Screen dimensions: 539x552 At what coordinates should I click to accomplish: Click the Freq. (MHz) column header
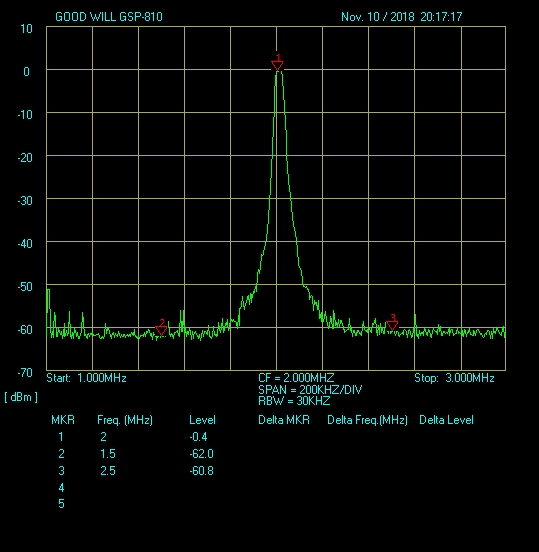pyautogui.click(x=125, y=420)
